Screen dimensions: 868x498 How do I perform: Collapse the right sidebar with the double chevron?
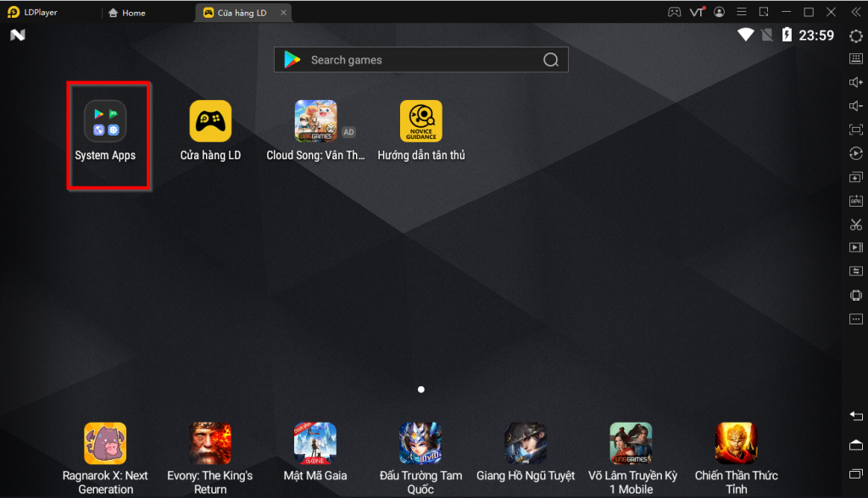(856, 12)
